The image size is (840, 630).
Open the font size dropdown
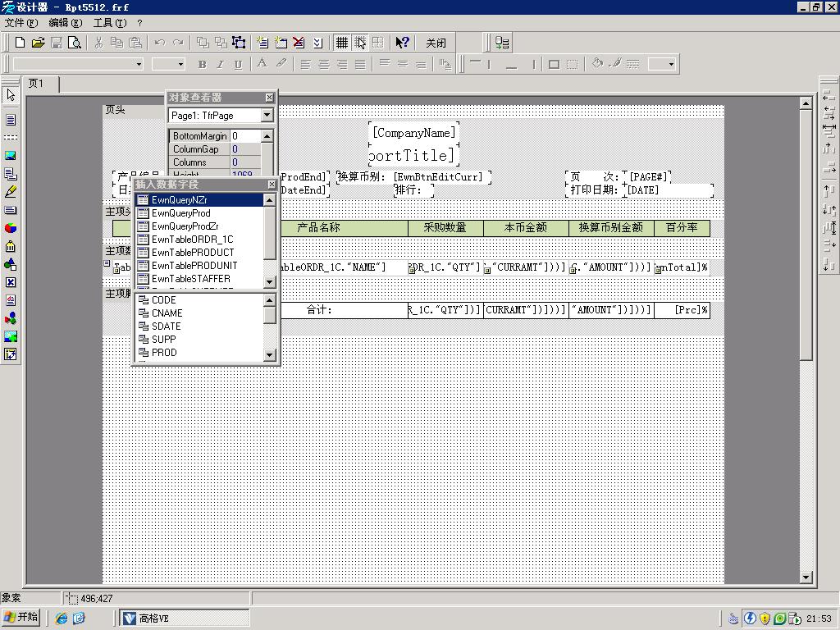180,64
